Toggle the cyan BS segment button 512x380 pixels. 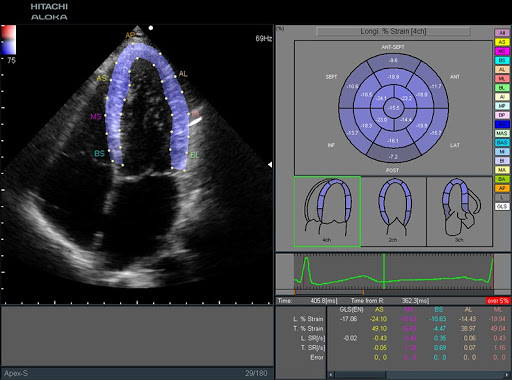coord(502,60)
